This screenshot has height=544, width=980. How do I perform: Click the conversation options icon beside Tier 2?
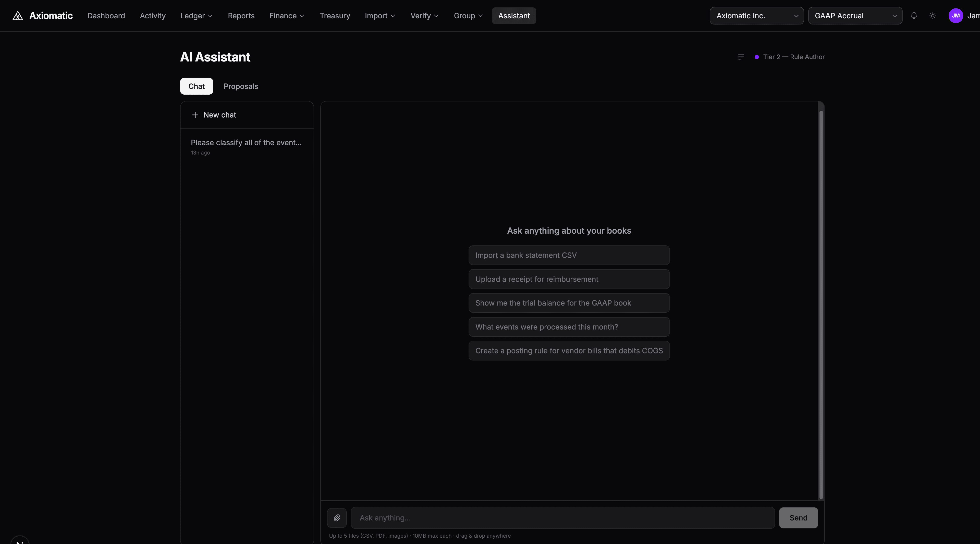coord(741,57)
